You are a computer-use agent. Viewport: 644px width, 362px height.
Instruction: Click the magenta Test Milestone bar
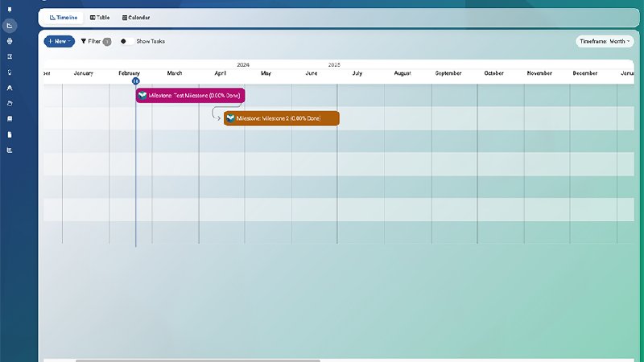pos(191,96)
